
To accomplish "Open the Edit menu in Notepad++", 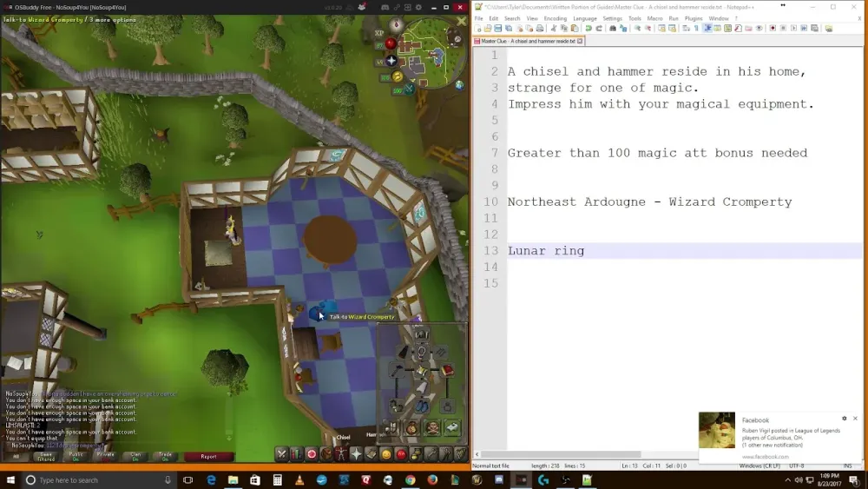I will [493, 18].
